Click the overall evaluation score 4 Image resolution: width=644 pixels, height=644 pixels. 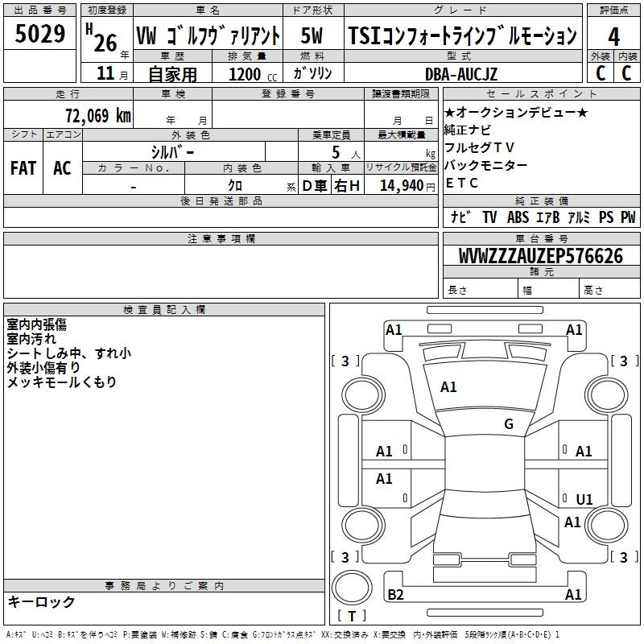click(x=613, y=35)
